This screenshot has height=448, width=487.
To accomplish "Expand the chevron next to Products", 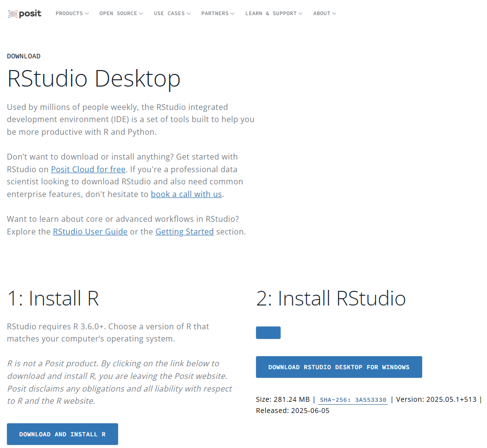I will [87, 14].
